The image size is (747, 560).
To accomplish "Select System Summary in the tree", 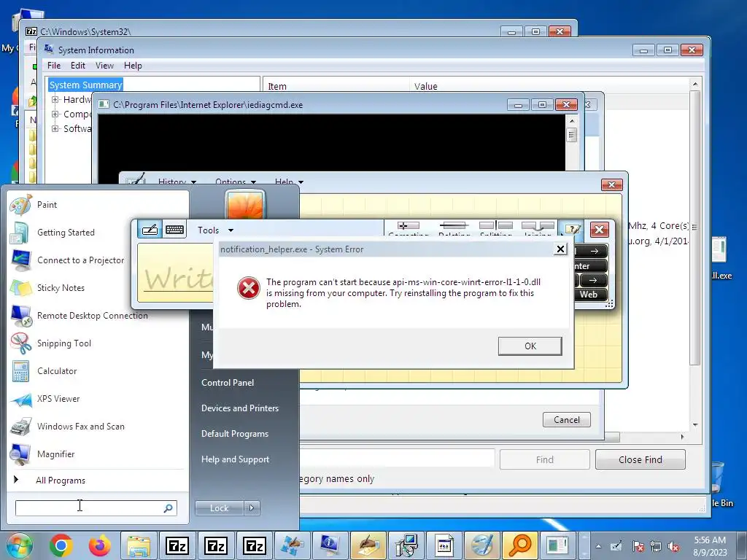I will 86,85.
